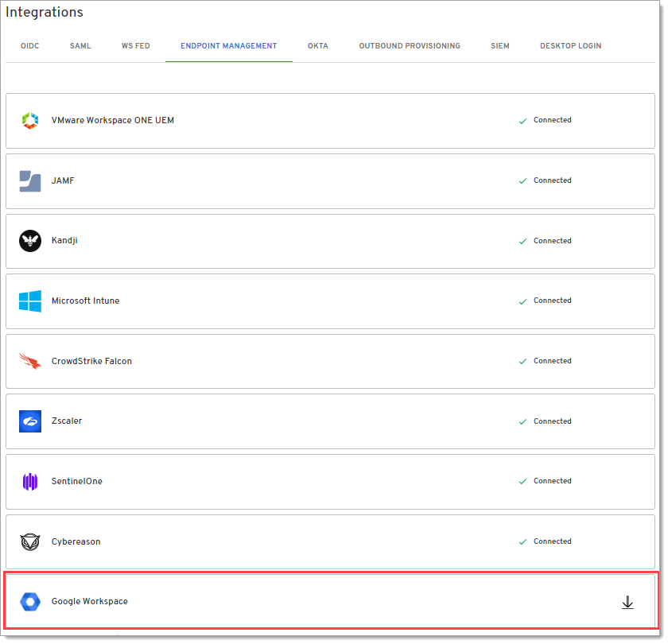
Task: Switch to the SAML tab
Action: click(x=80, y=46)
